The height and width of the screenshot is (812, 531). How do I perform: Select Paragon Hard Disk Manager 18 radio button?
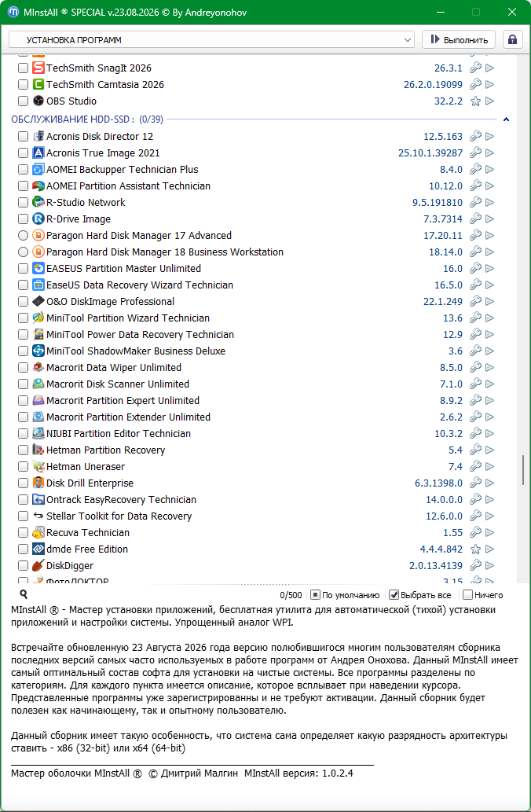(23, 252)
